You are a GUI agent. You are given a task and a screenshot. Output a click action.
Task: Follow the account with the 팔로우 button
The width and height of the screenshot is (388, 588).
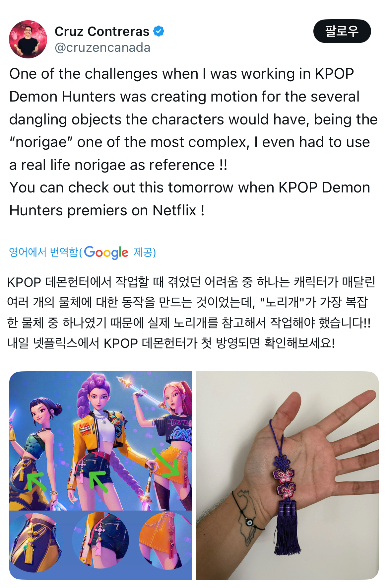click(x=342, y=31)
